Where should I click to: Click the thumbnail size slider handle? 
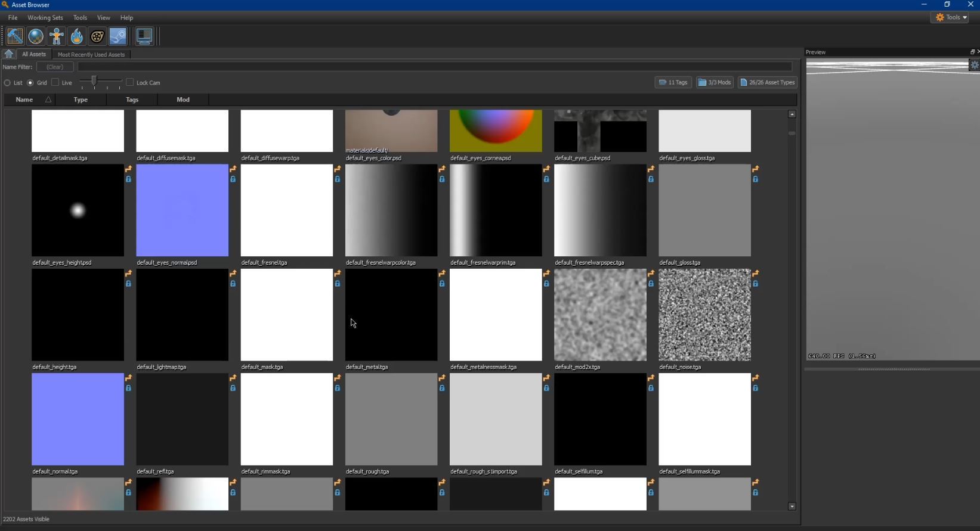[94, 80]
